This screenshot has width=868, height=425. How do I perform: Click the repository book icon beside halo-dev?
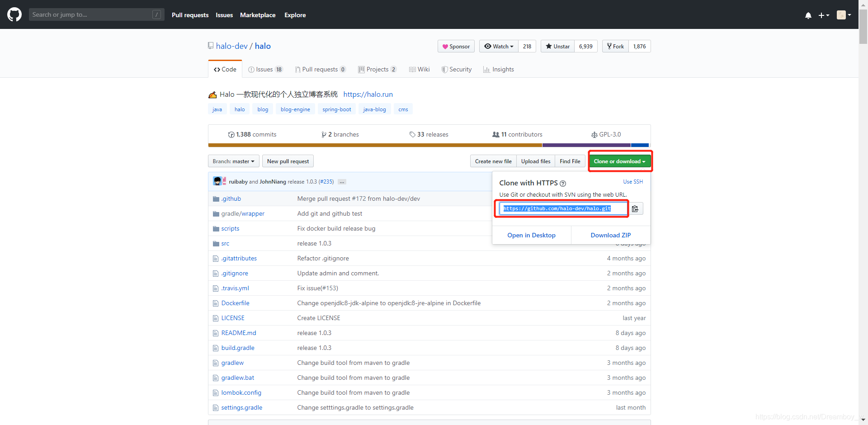211,46
